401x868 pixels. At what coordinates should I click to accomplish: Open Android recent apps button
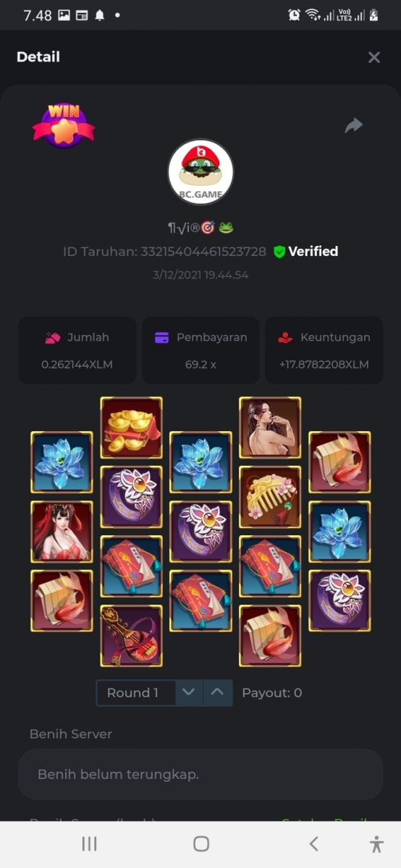(89, 843)
